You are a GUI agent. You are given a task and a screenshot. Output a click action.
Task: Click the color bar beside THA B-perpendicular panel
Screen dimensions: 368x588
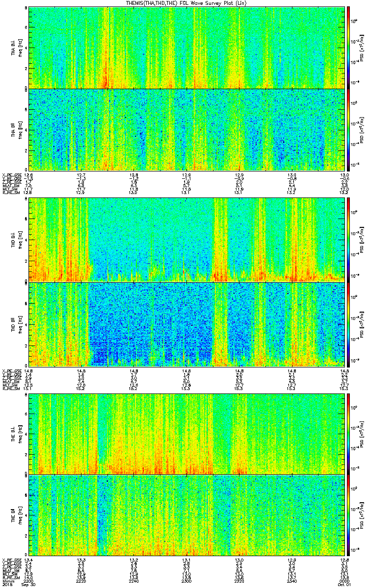pyautogui.click(x=348, y=48)
